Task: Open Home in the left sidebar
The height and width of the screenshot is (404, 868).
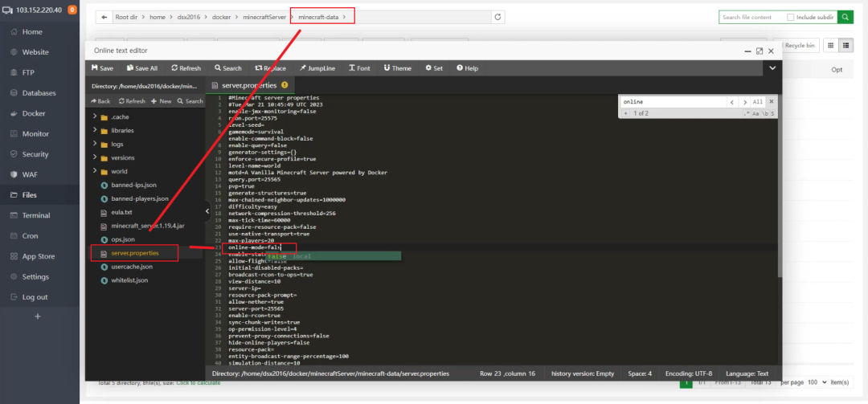Action: tap(31, 31)
